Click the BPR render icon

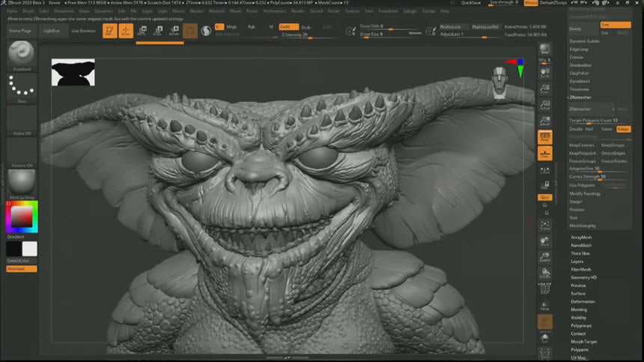click(x=544, y=49)
